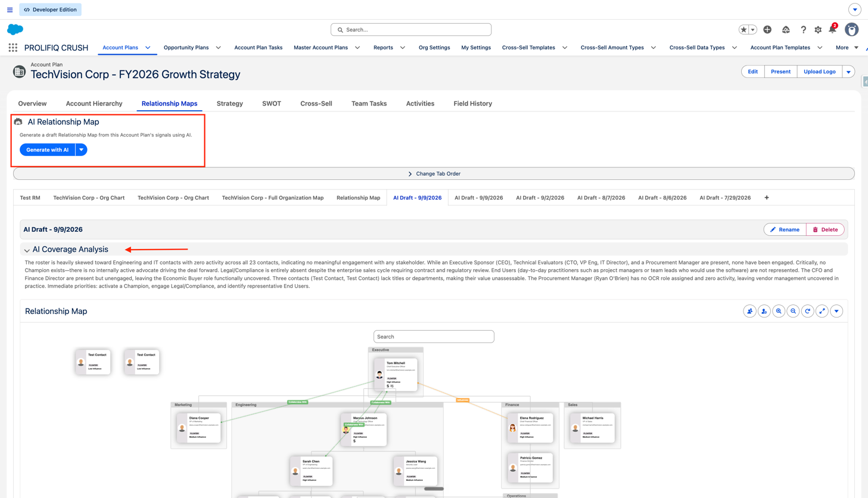Open more record actions dropdown beside Upload Logo
This screenshot has height=498, width=868.
[x=848, y=71]
